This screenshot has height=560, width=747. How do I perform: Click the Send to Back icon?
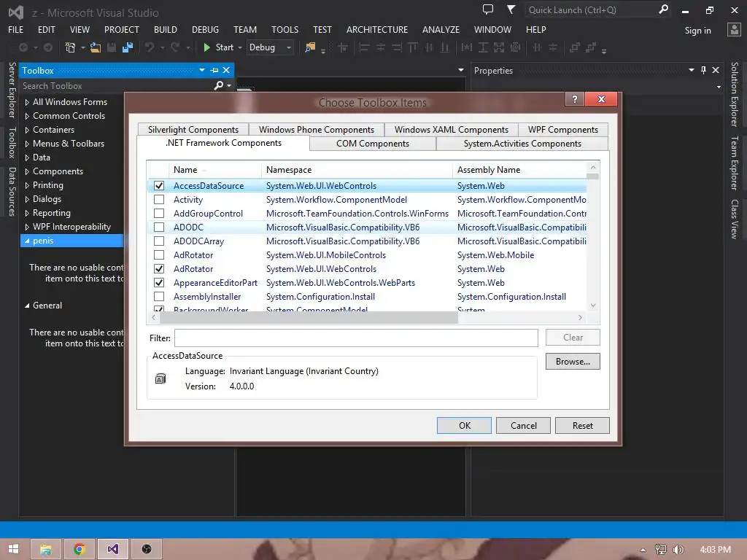click(591, 47)
